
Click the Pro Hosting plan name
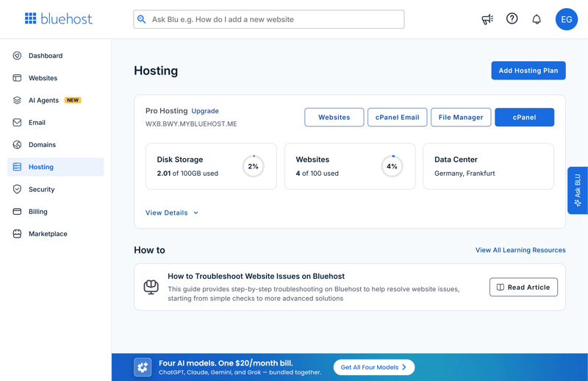pyautogui.click(x=167, y=111)
